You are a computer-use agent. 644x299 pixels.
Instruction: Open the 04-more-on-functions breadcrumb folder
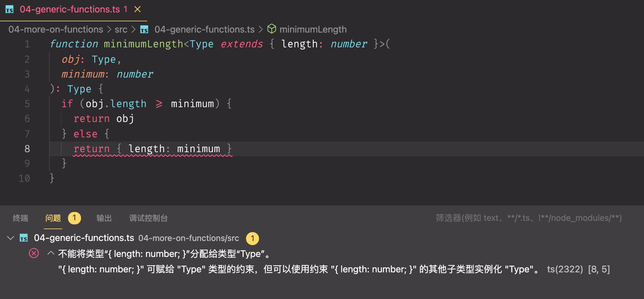coord(56,29)
